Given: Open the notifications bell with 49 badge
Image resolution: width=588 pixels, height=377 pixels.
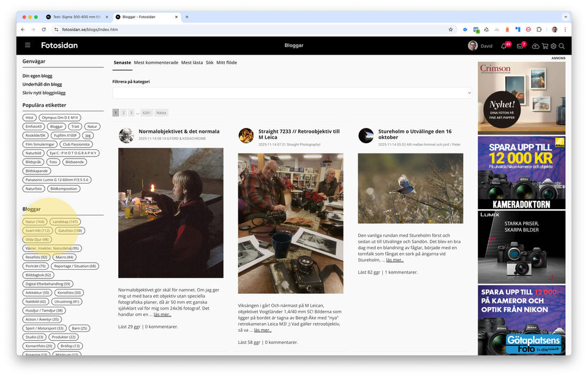Looking at the screenshot, I should [x=503, y=46].
